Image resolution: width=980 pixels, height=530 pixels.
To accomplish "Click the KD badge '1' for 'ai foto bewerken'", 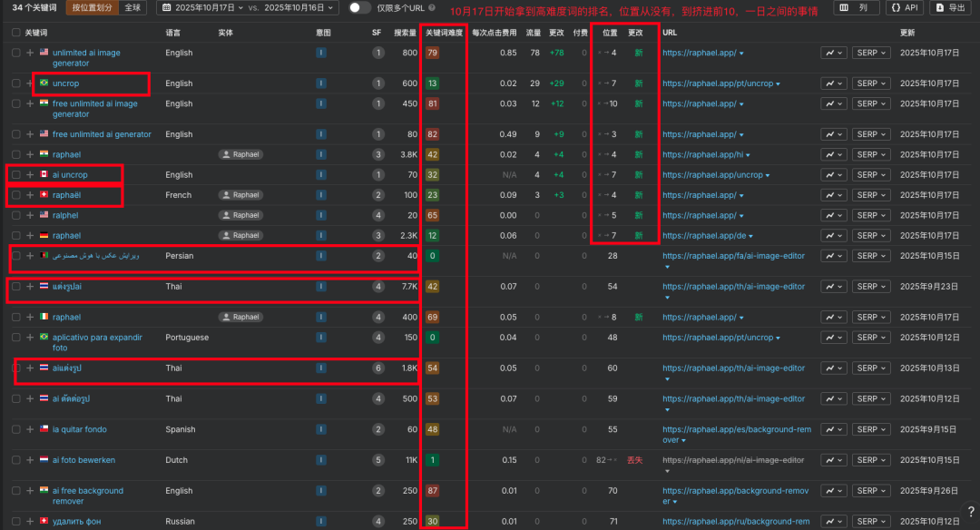I will 432,460.
